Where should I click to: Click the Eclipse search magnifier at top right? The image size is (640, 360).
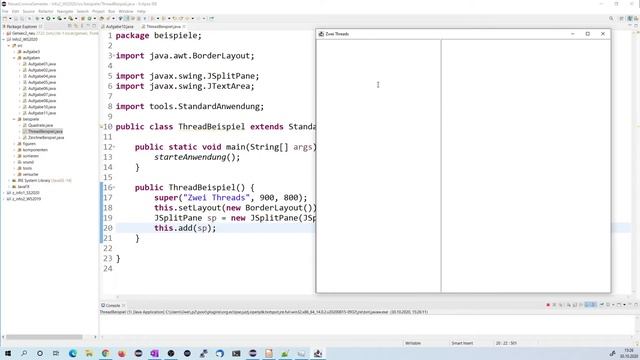pos(611,18)
